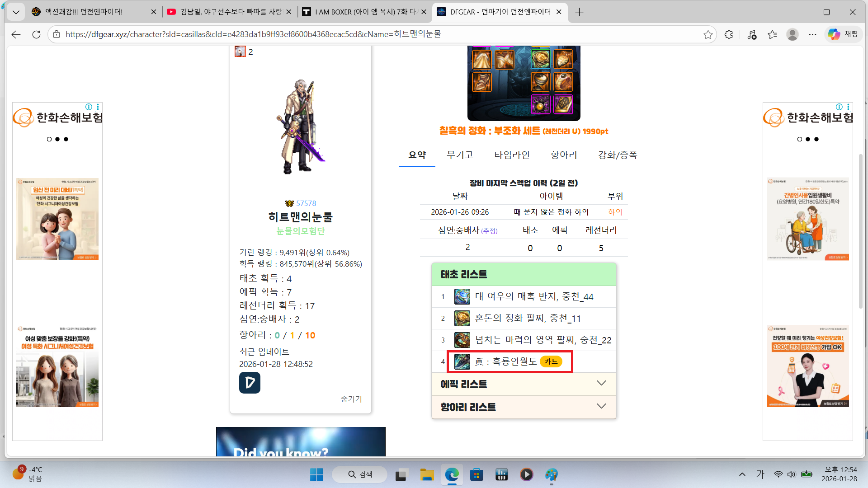Select first carousel dot in left ad
The height and width of the screenshot is (488, 868).
[49, 139]
